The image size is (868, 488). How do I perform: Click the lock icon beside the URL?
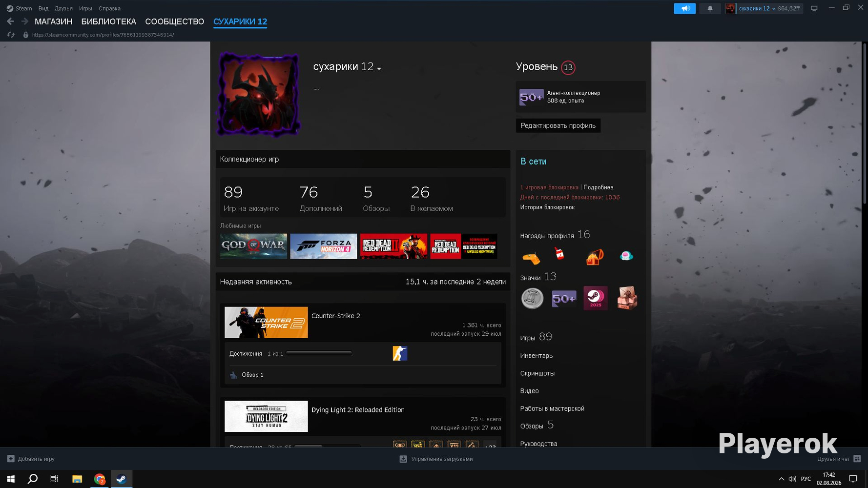(26, 35)
